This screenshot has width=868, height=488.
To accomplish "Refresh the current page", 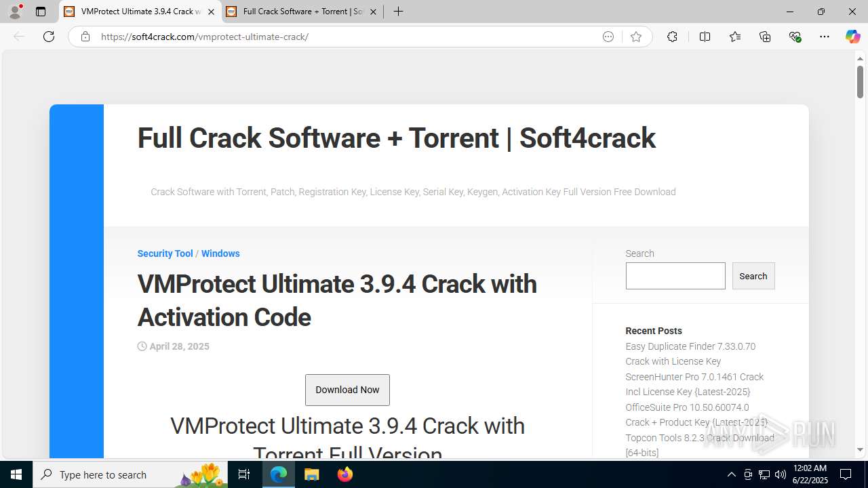I will point(49,37).
